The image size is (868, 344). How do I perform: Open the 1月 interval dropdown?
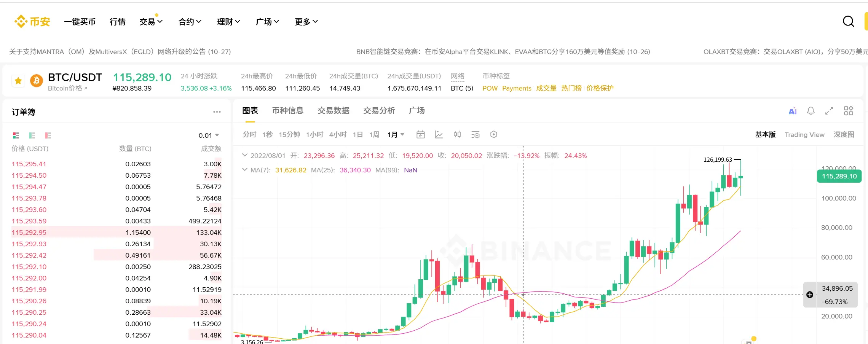pyautogui.click(x=396, y=134)
